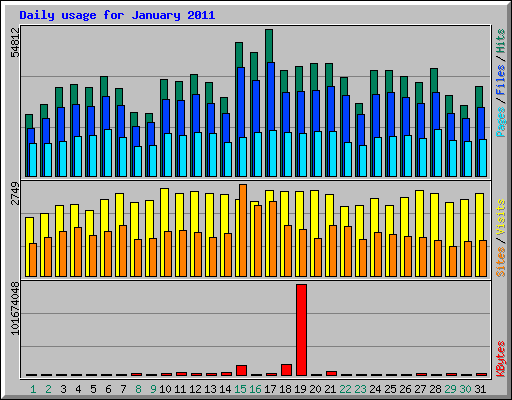Screen dimensions: 512x400
Task: Click day label "25" on the x-axis
Action: pos(390,389)
